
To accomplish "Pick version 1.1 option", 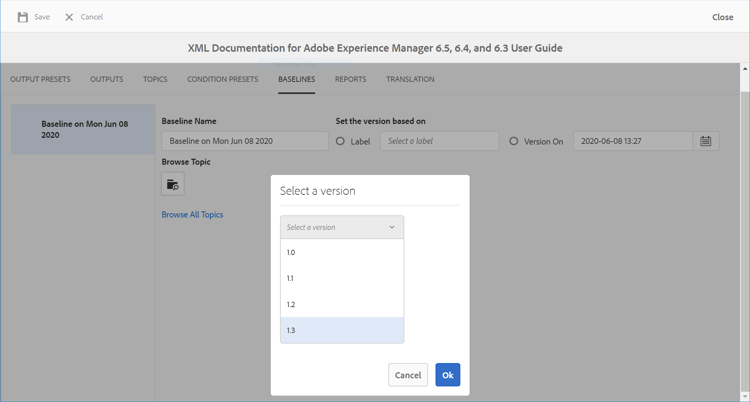I will 342,278.
